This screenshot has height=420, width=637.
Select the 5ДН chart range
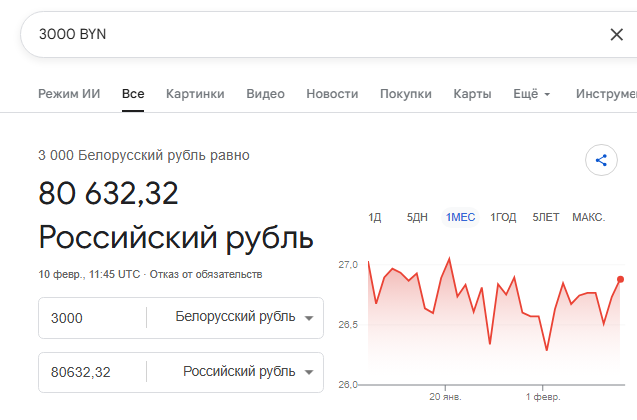click(x=417, y=217)
